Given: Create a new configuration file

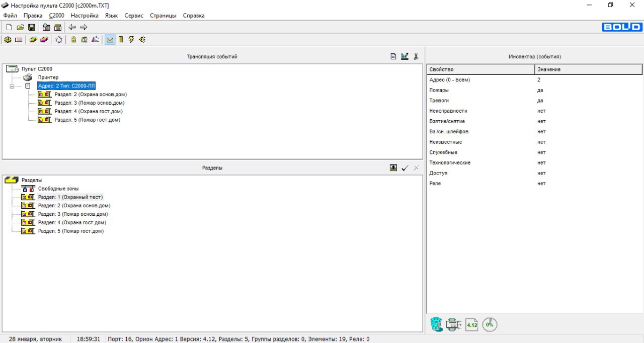Looking at the screenshot, I should (9, 27).
